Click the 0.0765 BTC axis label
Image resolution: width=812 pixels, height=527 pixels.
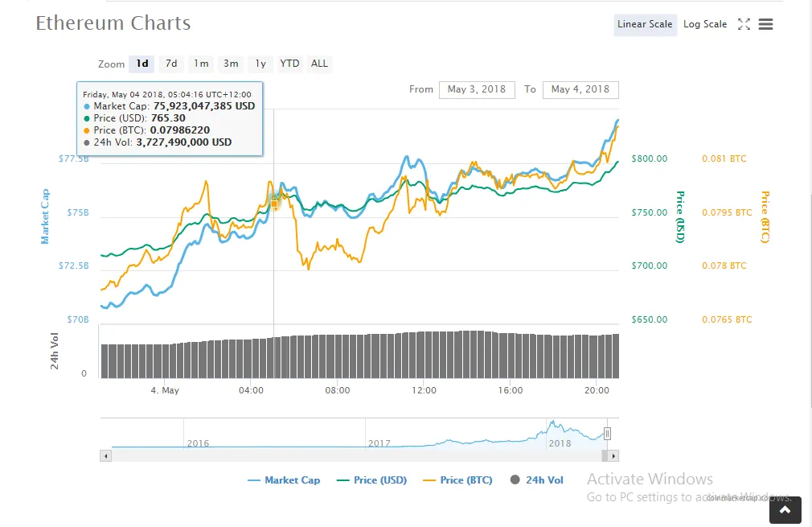tap(727, 319)
